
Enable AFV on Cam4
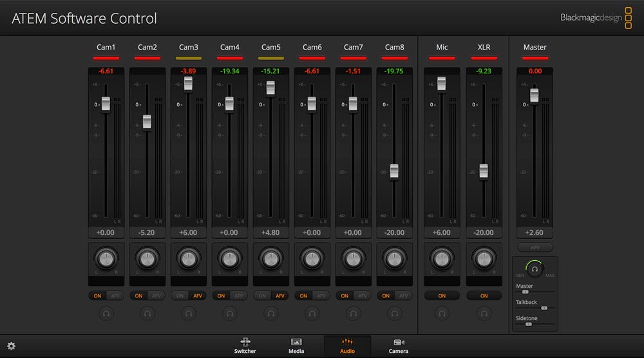[x=239, y=296]
